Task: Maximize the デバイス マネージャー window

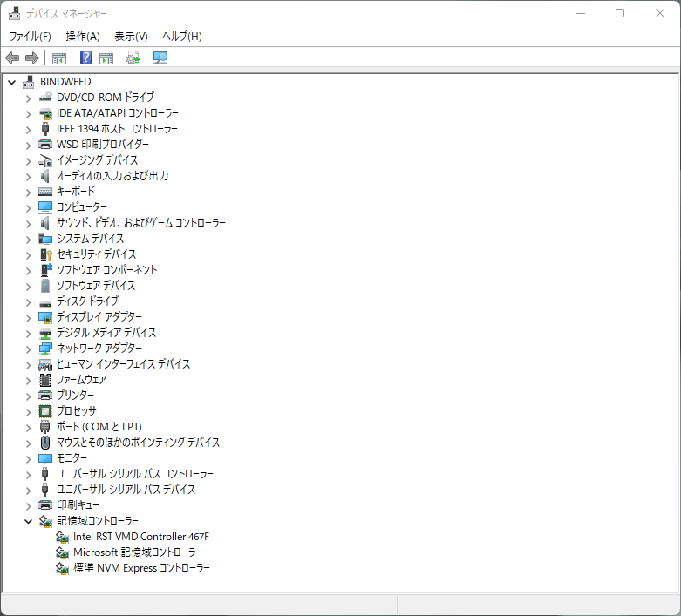Action: click(620, 13)
